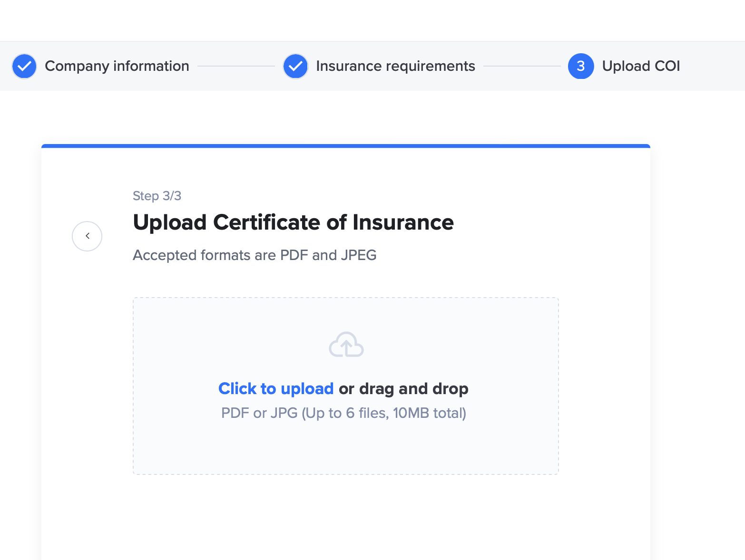745x560 pixels.
Task: Open the Company information step
Action: point(117,66)
